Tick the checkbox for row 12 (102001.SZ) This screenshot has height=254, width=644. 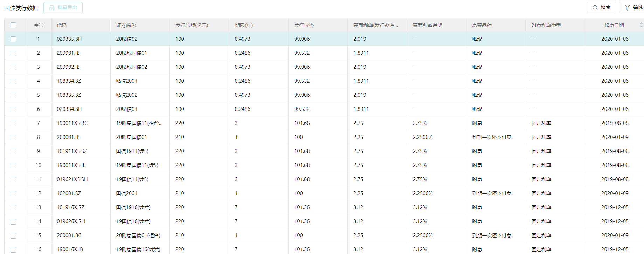pyautogui.click(x=13, y=194)
